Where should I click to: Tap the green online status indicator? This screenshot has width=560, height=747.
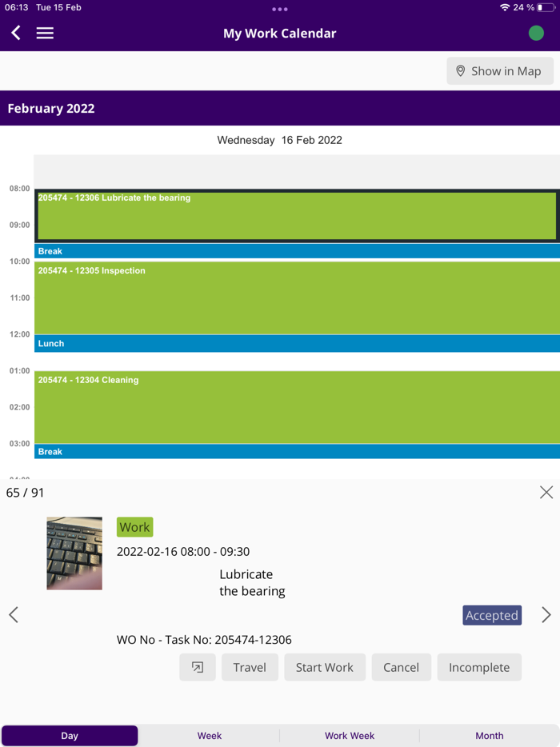[x=536, y=33]
